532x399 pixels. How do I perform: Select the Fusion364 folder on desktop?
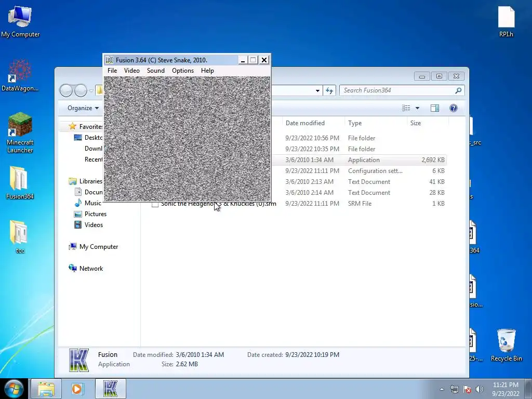click(19, 182)
